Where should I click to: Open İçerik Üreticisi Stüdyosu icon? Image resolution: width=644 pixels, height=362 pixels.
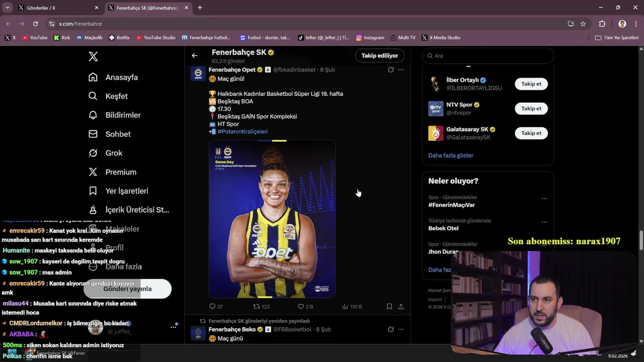point(93,210)
